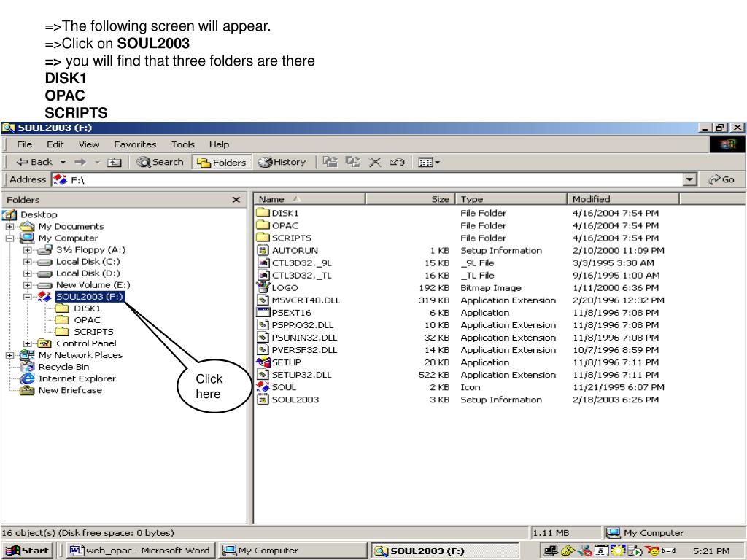Expand My Network Places node
The width and height of the screenshot is (747, 560).
click(9, 355)
